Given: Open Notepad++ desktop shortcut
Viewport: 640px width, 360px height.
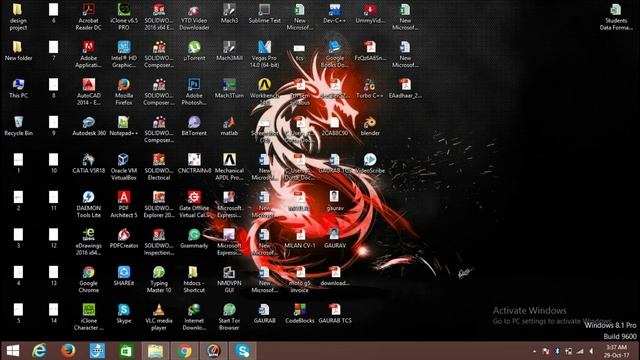Looking at the screenshot, I should 124,126.
